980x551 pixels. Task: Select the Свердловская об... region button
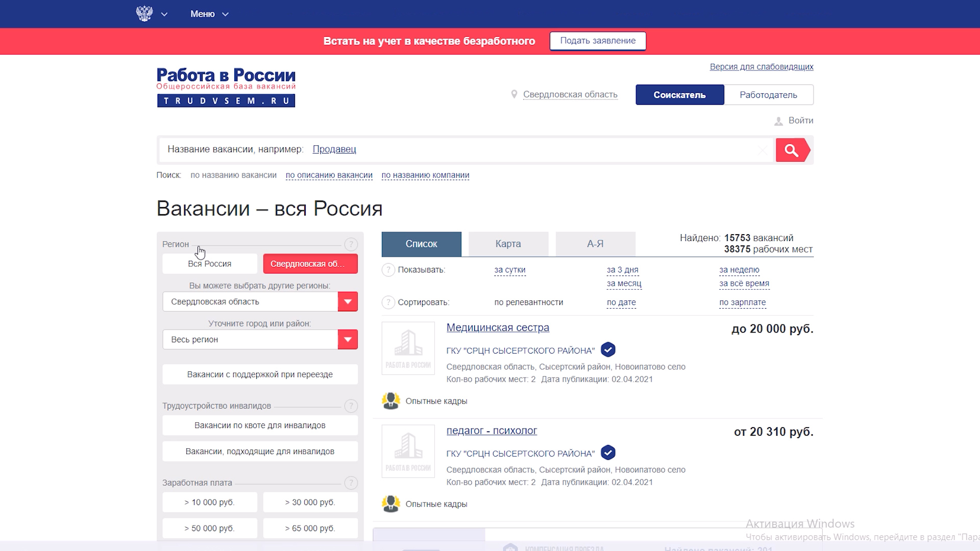pyautogui.click(x=310, y=264)
